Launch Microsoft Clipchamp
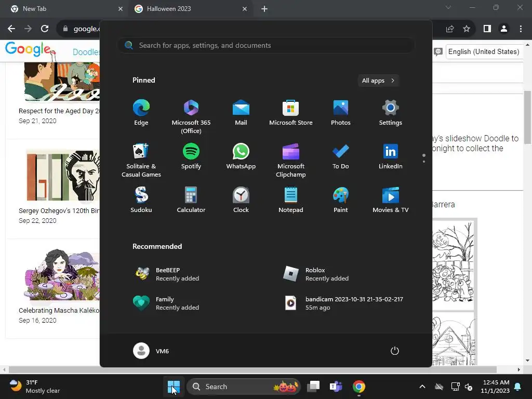 click(291, 160)
